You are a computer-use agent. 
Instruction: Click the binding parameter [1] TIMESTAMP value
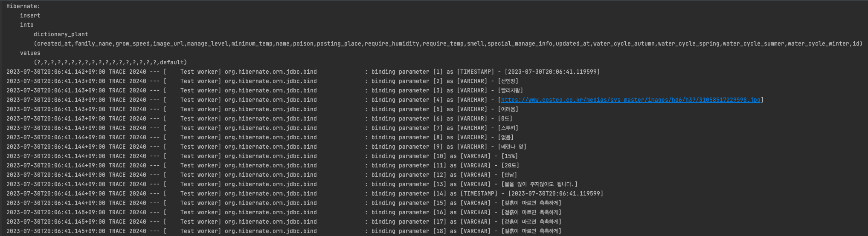pyautogui.click(x=552, y=72)
